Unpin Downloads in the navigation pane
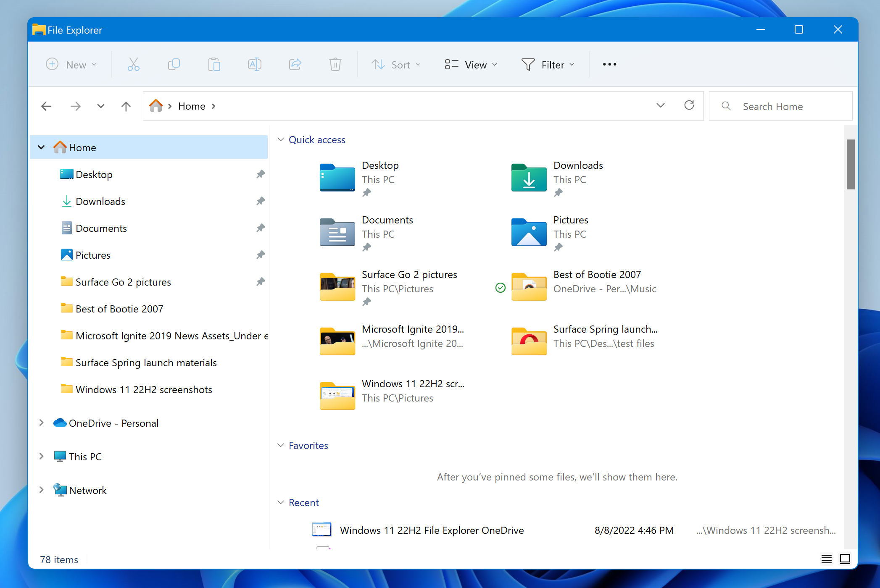Image resolution: width=880 pixels, height=588 pixels. (261, 201)
